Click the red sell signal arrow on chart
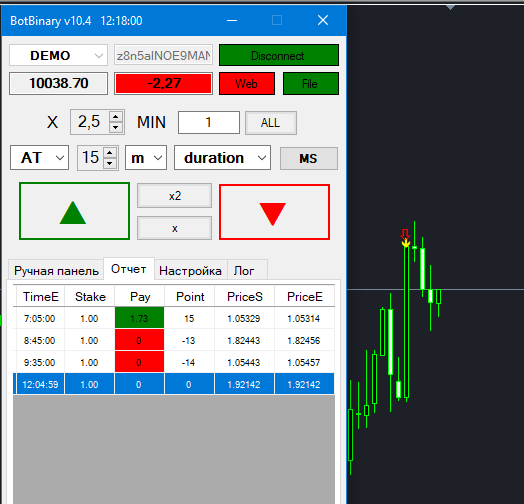 coord(405,234)
